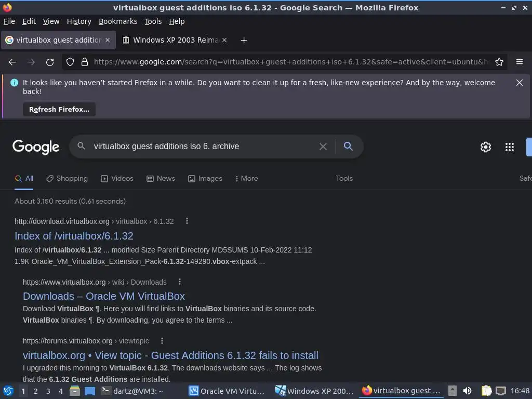The image size is (532, 399).
Task: Open Index of /virtualbox/6.1.32 link
Action: [74, 236]
